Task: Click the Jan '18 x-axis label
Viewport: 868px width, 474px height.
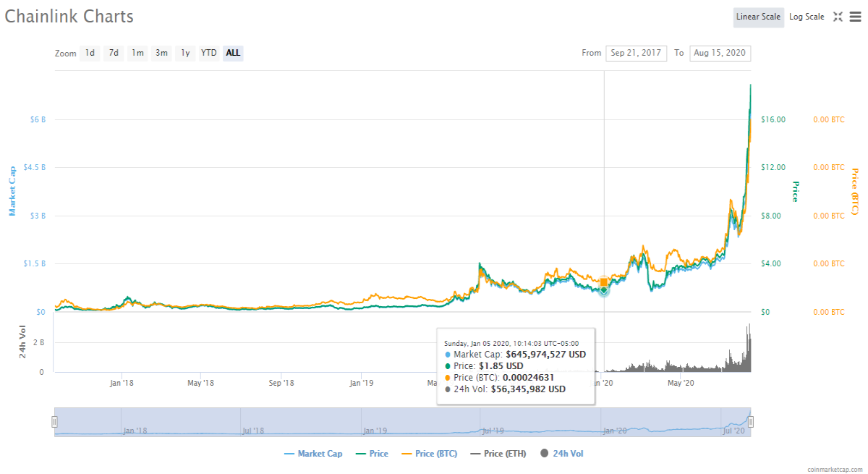Action: [x=122, y=383]
